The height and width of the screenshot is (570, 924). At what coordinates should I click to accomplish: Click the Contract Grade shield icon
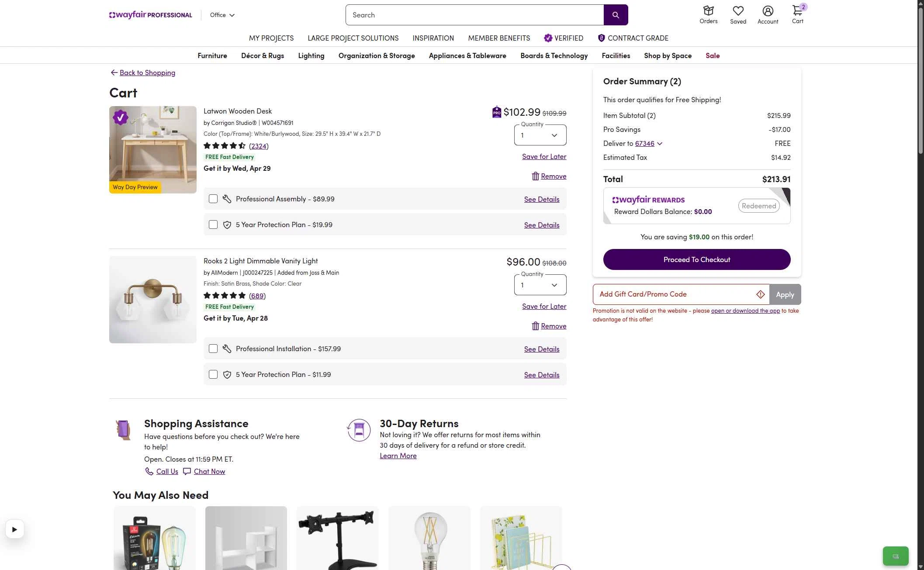(601, 38)
